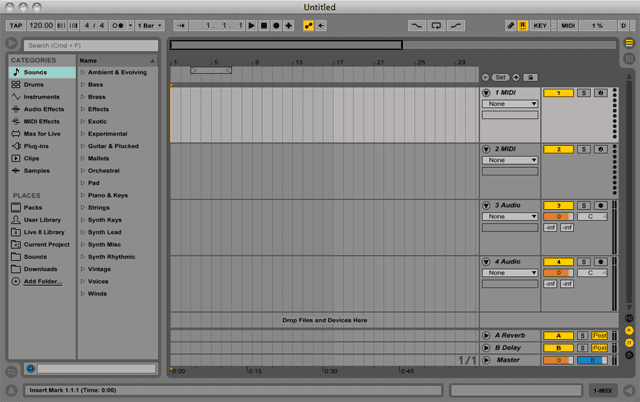Expand the Ambient & Evolving folder
640x402 pixels.
click(x=82, y=72)
